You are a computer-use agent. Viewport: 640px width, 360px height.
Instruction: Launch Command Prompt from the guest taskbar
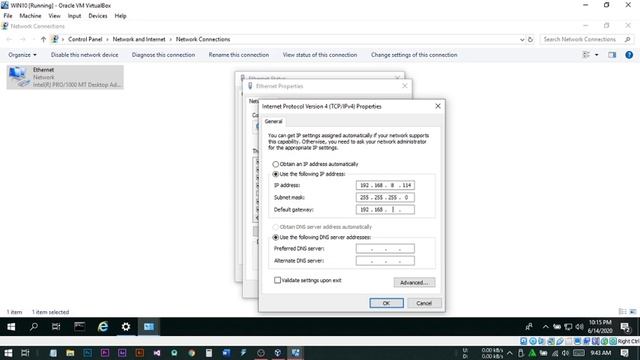point(79,327)
